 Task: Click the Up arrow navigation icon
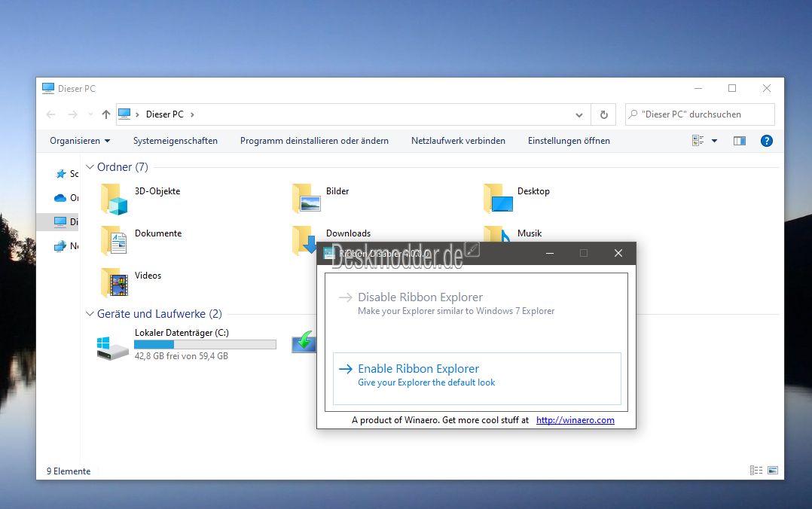click(105, 114)
